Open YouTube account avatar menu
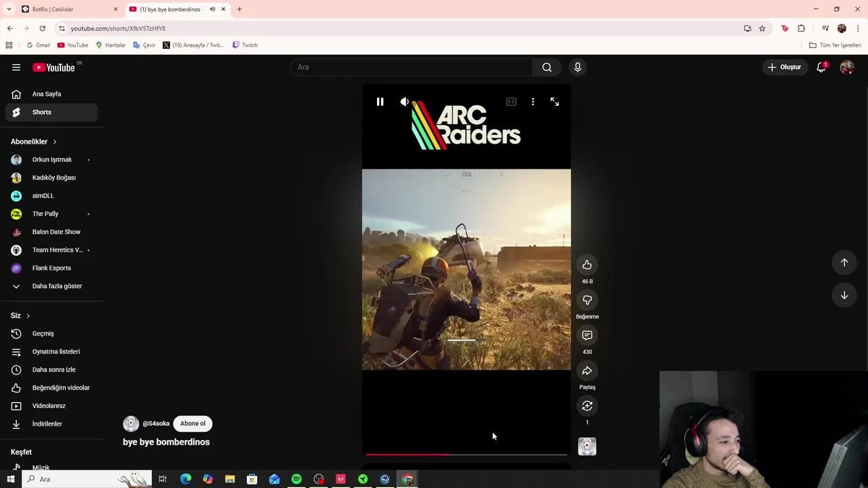 click(x=847, y=67)
